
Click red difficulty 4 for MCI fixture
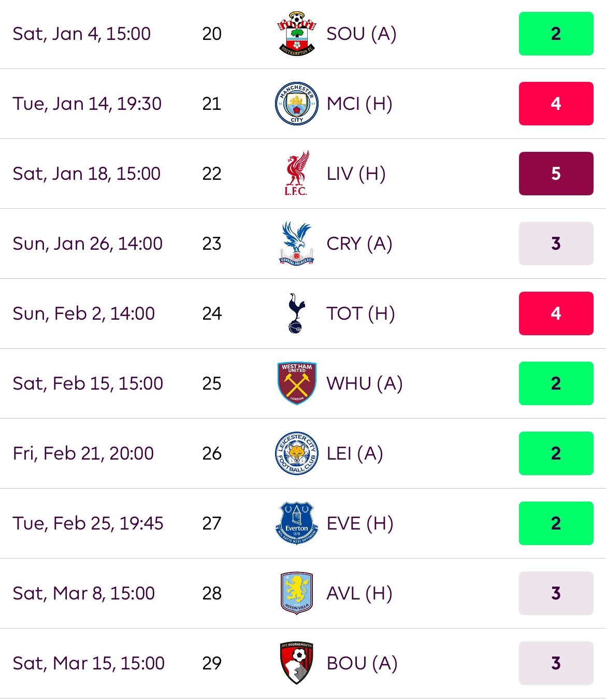click(x=556, y=104)
